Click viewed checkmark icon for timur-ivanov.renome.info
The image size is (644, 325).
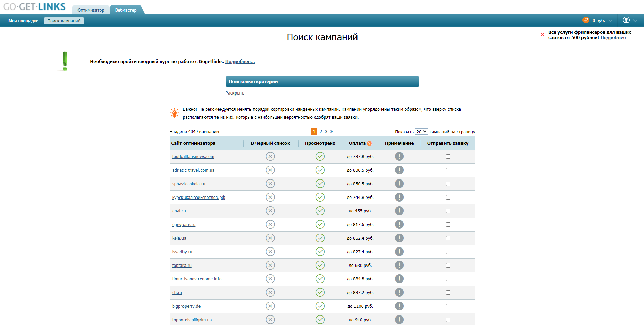tap(320, 279)
